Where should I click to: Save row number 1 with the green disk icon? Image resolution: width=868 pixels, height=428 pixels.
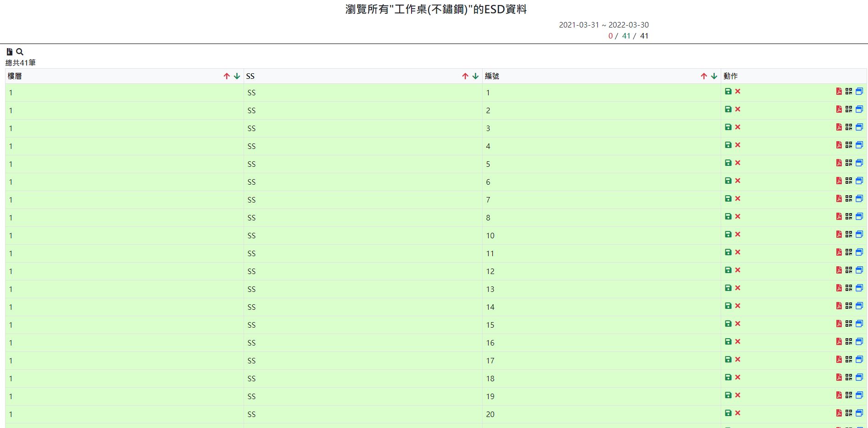point(728,92)
